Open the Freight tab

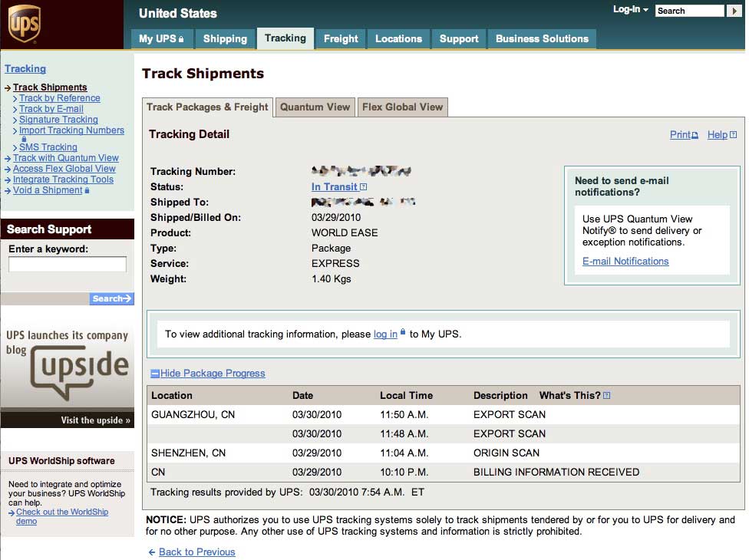tap(341, 38)
